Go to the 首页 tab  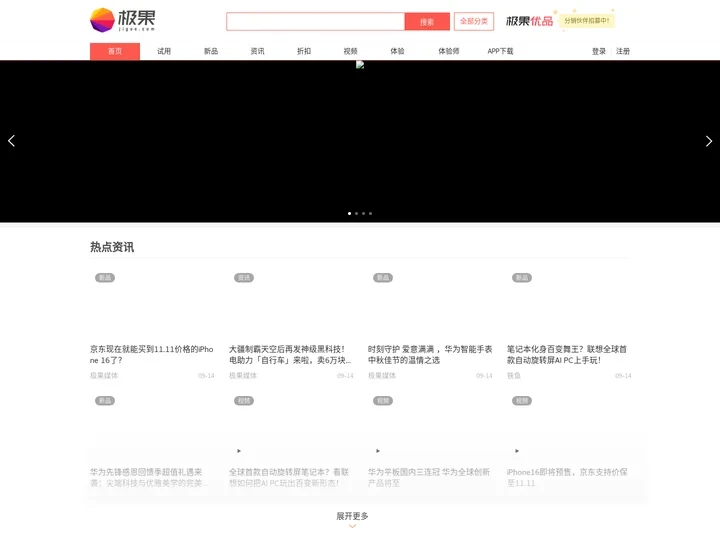115,51
